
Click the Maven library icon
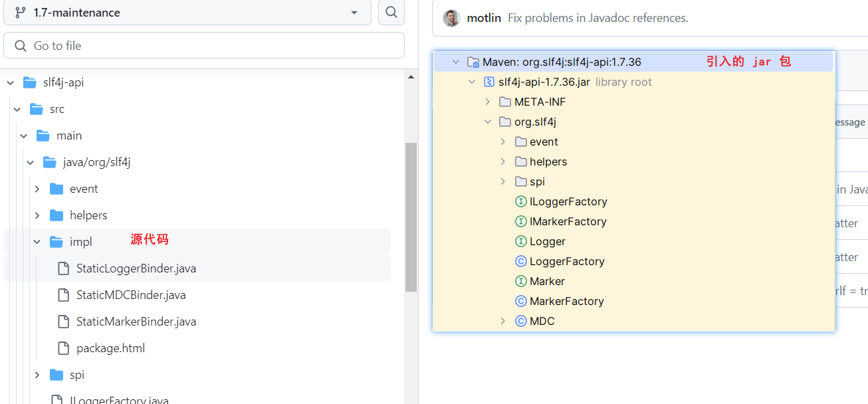click(473, 62)
